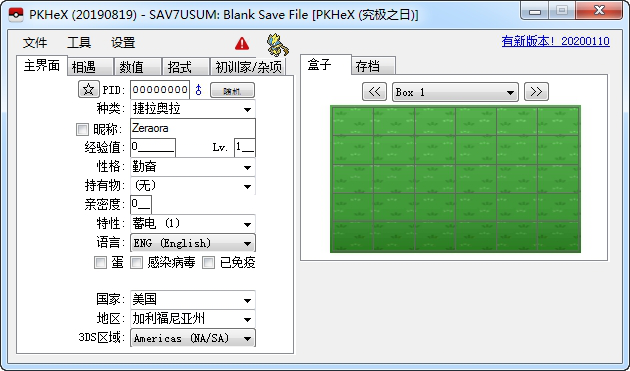Tick the 已免疫 checkbox
This screenshot has height=371, width=630.
coord(208,262)
